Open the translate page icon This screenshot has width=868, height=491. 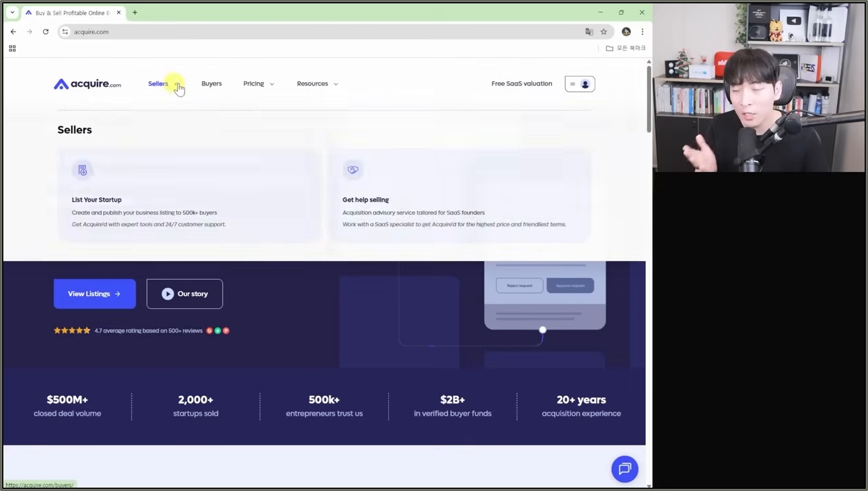point(589,32)
